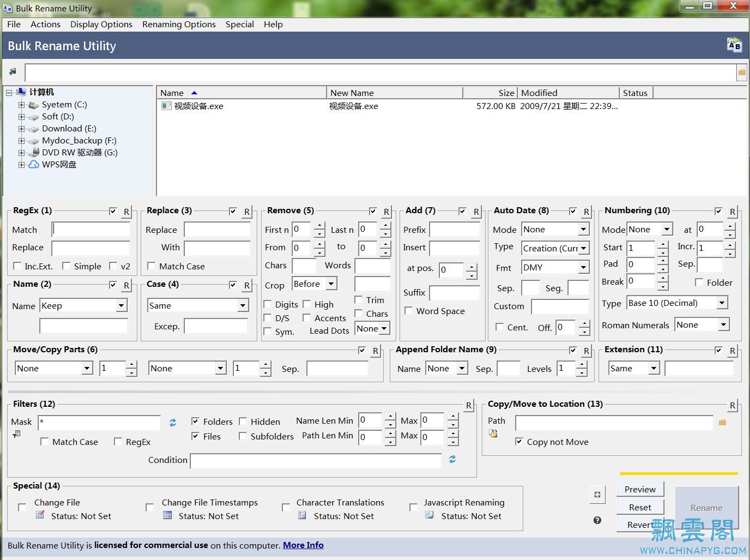Open the Actions menu

pyautogui.click(x=45, y=24)
